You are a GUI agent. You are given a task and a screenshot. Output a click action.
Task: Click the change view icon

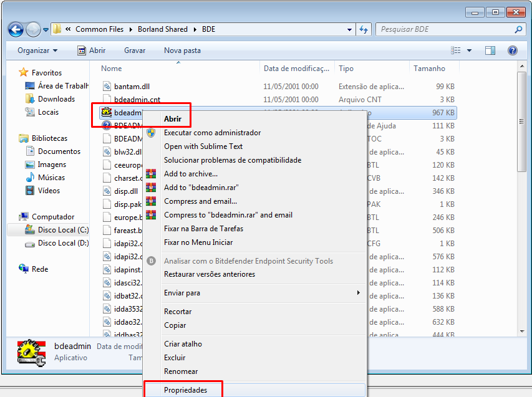pos(456,50)
